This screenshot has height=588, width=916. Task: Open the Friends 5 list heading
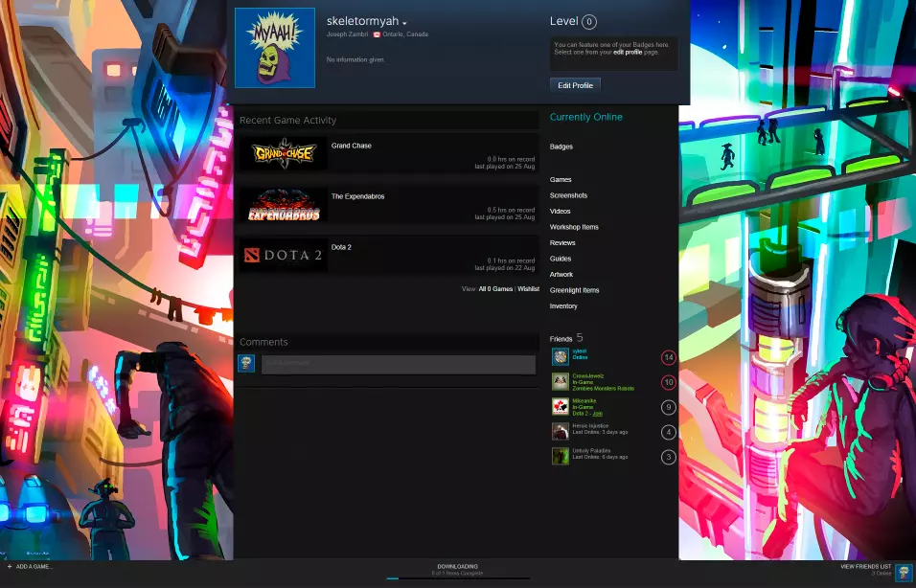[566, 338]
